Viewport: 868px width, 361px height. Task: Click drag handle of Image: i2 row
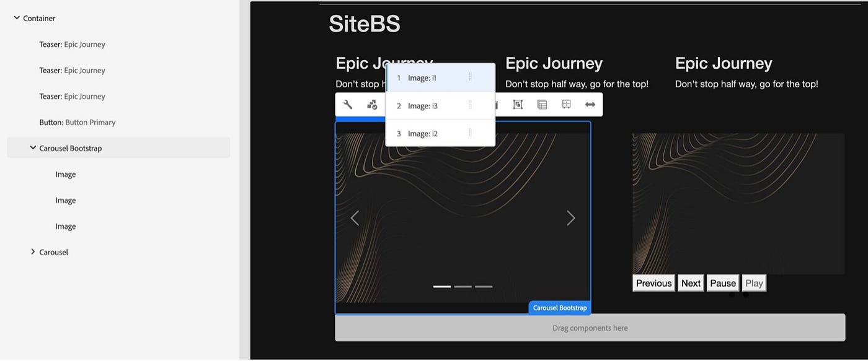(470, 133)
